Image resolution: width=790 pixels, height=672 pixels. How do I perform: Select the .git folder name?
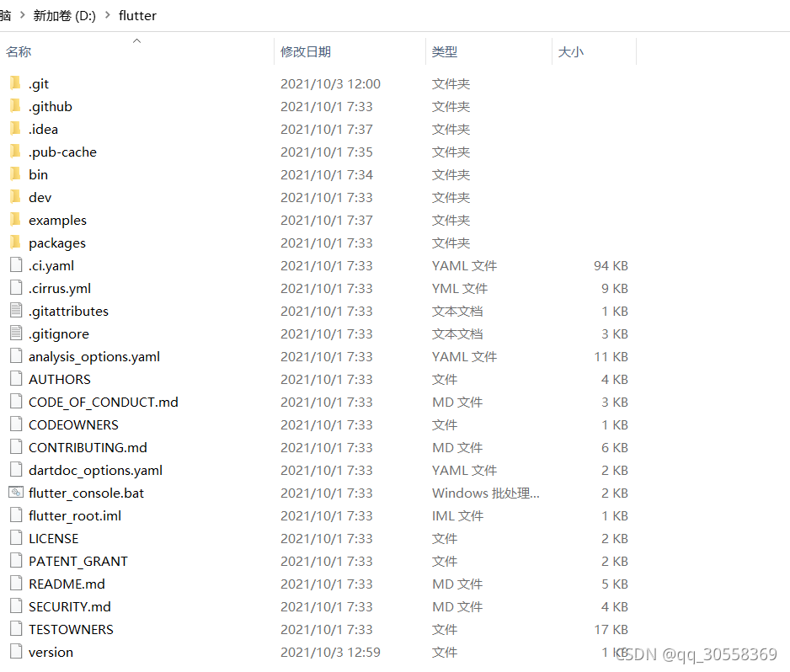39,83
